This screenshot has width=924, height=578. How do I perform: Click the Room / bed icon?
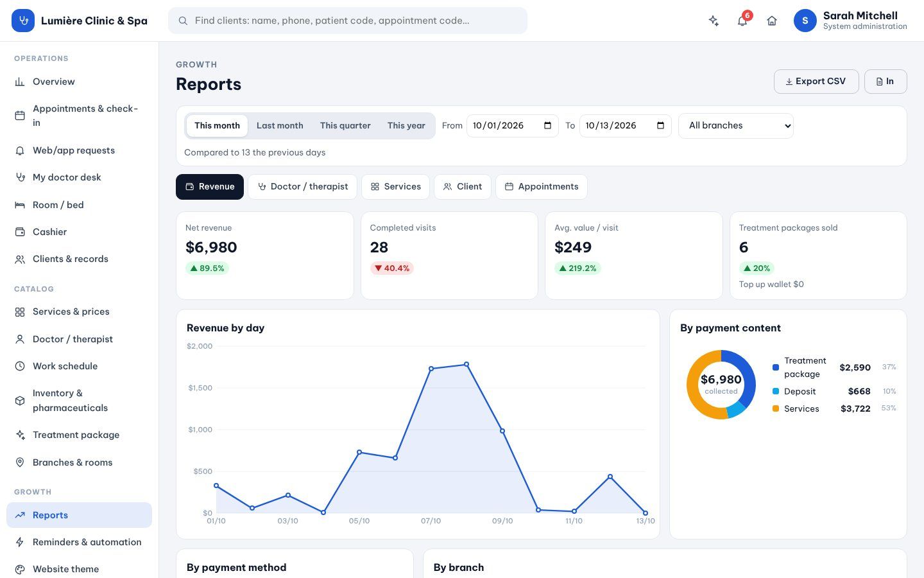coord(20,205)
